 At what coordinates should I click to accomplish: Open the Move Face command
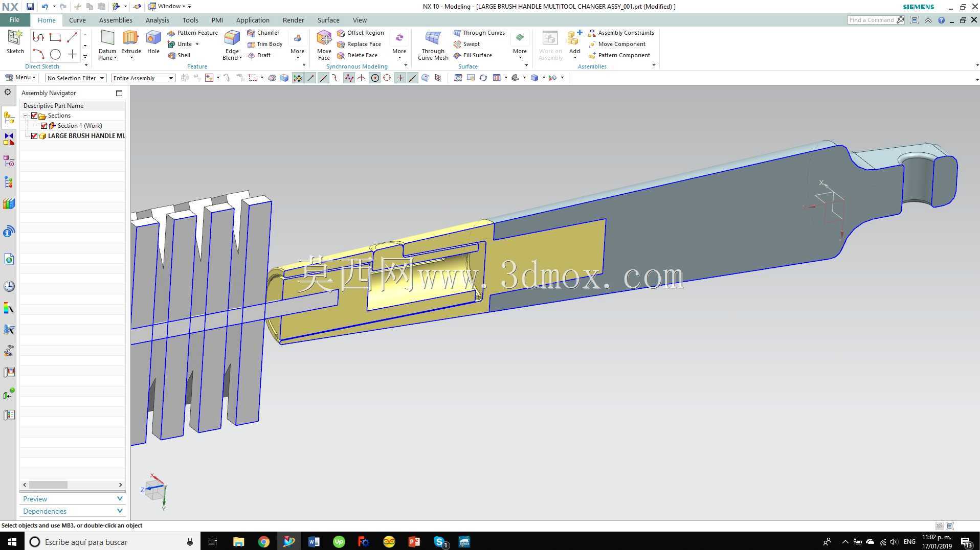[x=324, y=45]
